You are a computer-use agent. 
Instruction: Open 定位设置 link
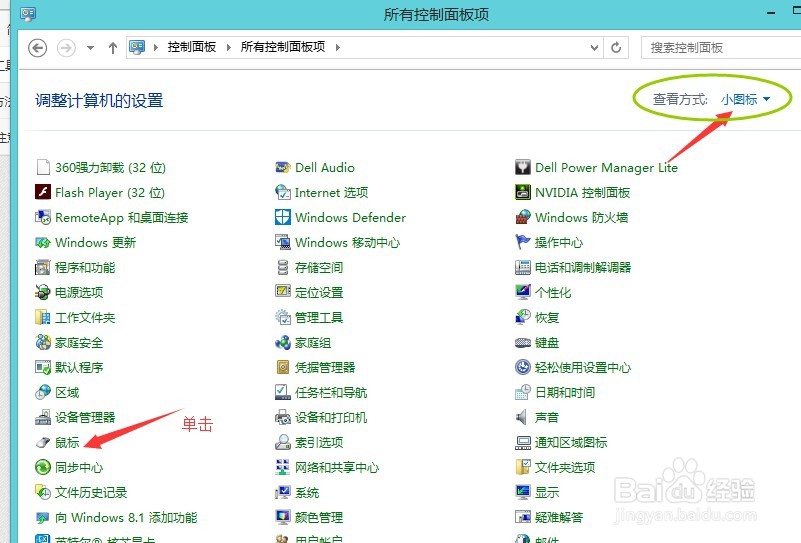tap(319, 293)
